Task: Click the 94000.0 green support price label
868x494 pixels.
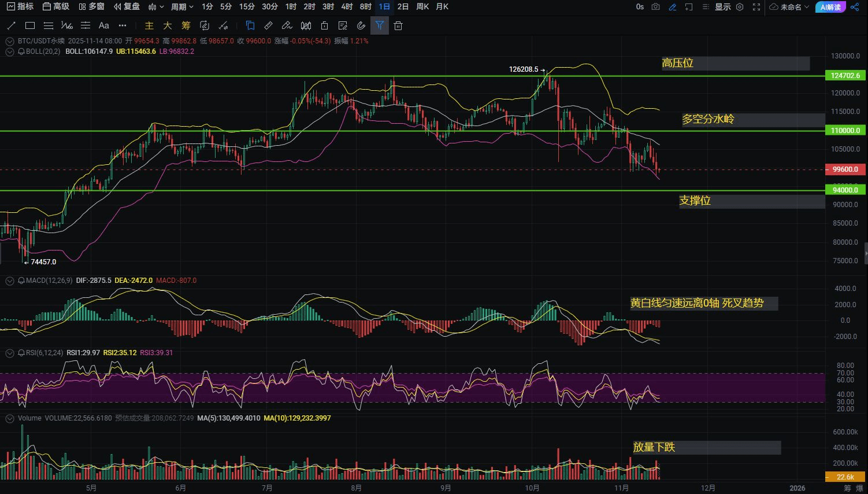Action: (x=845, y=190)
